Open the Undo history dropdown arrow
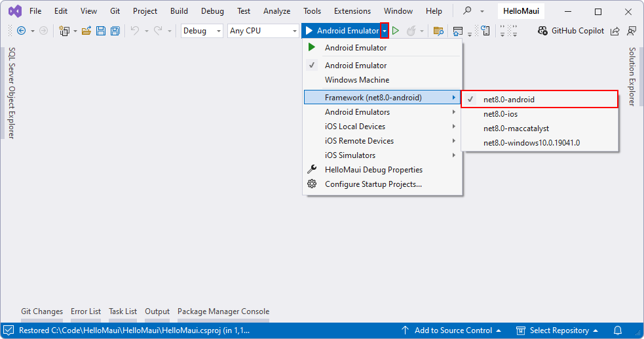644x339 pixels. coord(146,31)
